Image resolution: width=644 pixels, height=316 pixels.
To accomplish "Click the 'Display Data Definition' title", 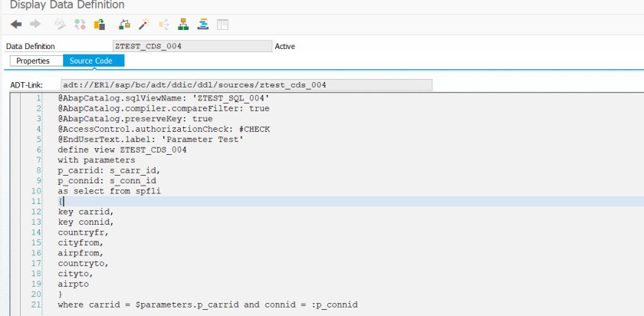I will 67,5.
